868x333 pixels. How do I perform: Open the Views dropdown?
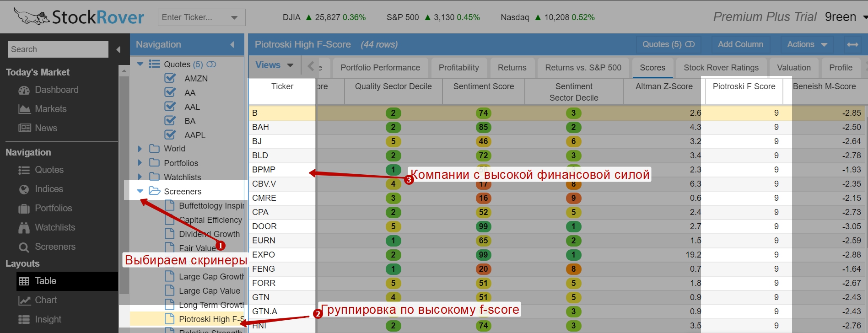275,65
